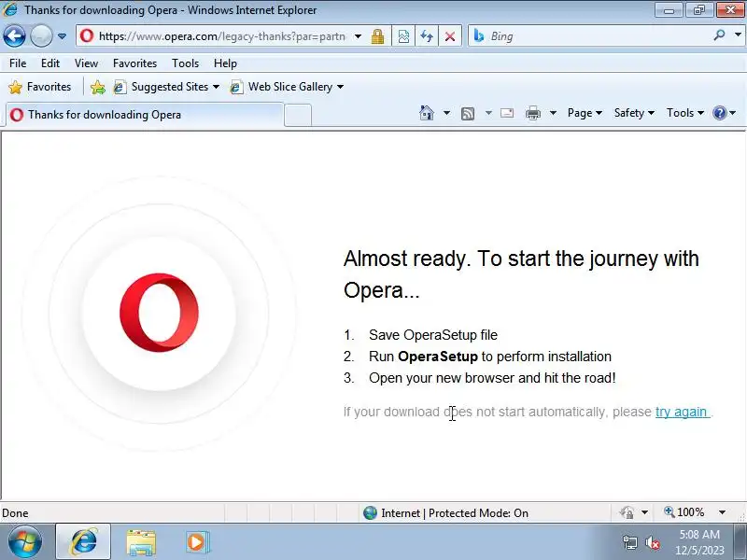Click the Read Mail envelope icon

pos(507,113)
